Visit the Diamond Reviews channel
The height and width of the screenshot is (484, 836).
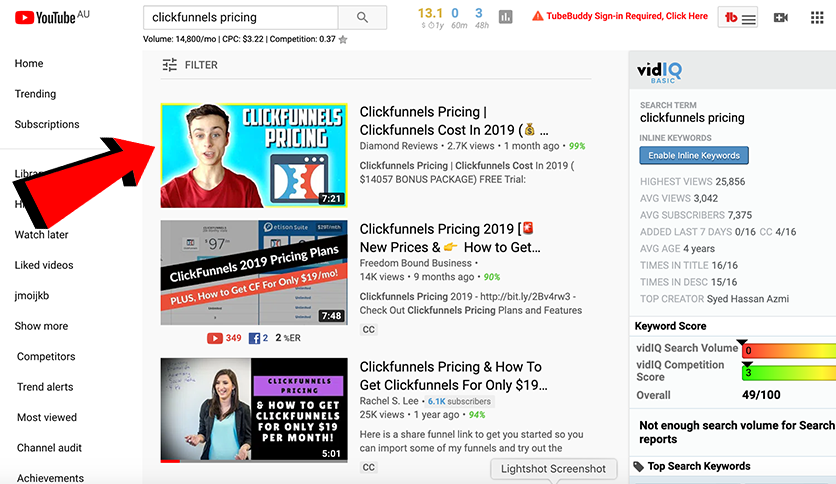pyautogui.click(x=398, y=146)
